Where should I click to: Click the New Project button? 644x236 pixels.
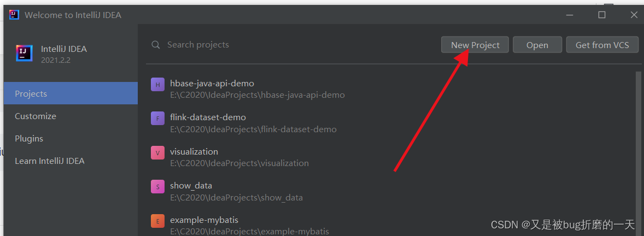[475, 45]
